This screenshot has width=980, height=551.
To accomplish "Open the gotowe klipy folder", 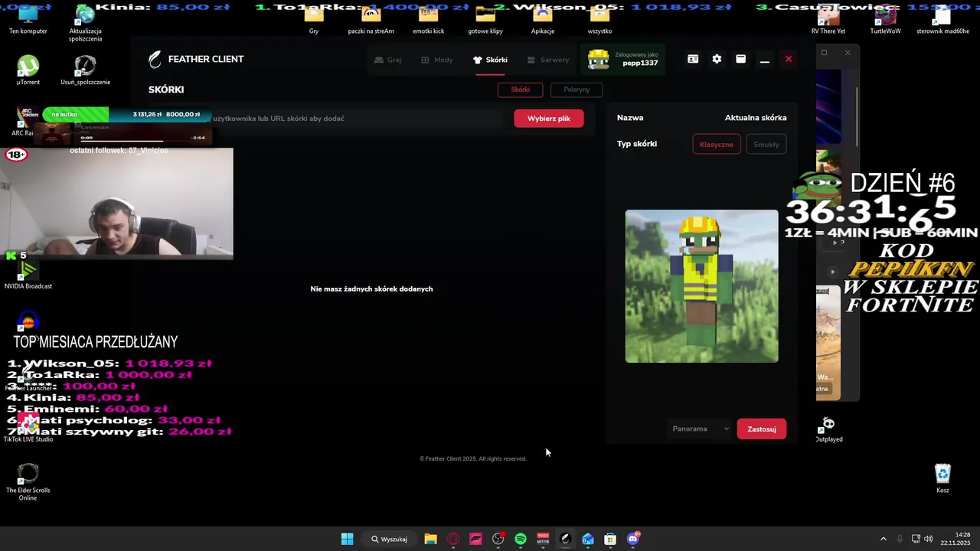I will tap(485, 21).
